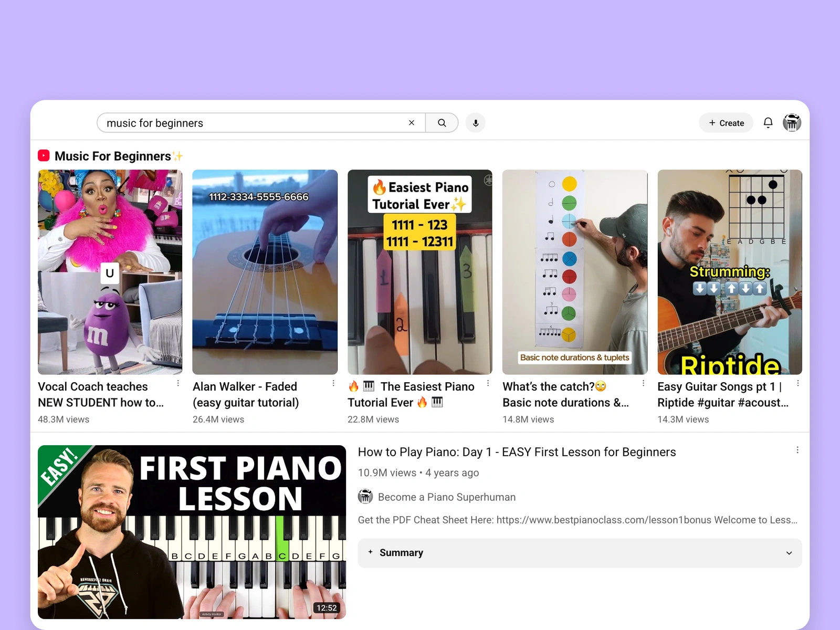Open the Basic note durations short thumbnail
Image resolution: width=840 pixels, height=630 pixels.
(575, 272)
